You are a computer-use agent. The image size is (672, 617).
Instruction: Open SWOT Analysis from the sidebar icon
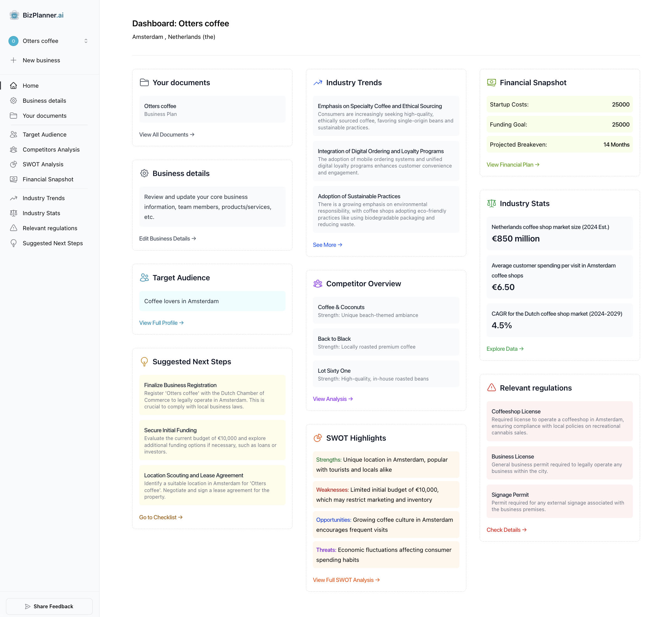14,164
